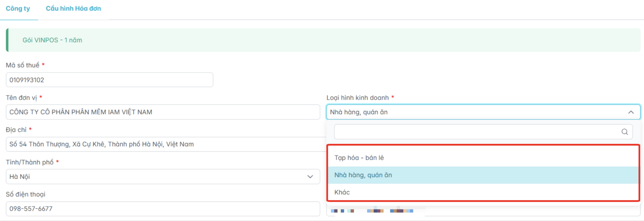The height and width of the screenshot is (221, 644).
Task: Pick the Khác option from the list
Action: (x=342, y=192)
